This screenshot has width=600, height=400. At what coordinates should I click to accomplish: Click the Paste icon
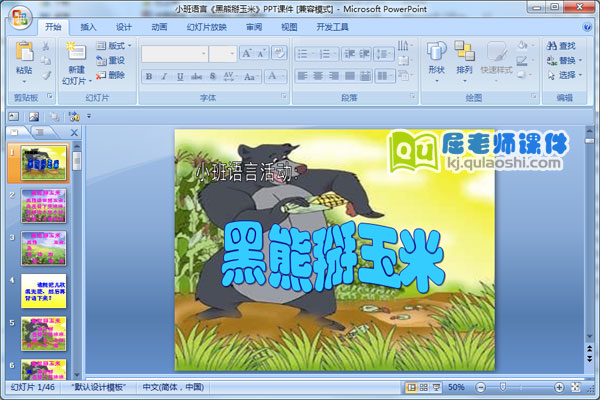point(24,51)
